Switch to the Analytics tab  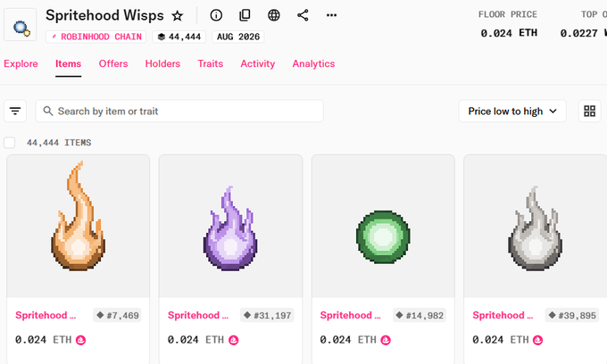coord(313,64)
